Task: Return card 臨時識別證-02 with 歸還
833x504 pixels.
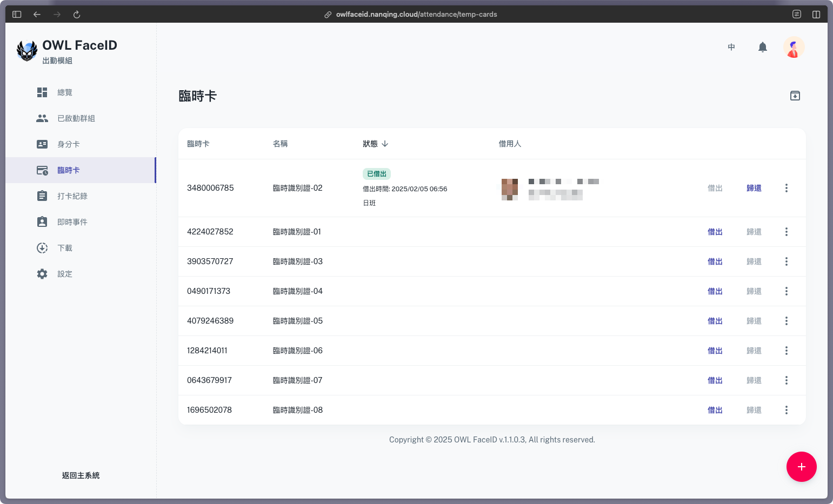Action: click(754, 188)
